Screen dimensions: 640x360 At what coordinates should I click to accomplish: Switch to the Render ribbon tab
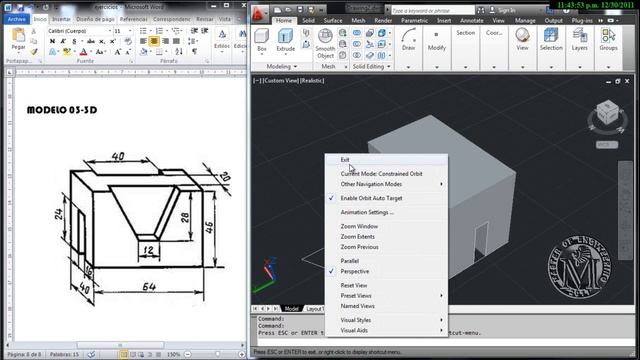tap(383, 20)
